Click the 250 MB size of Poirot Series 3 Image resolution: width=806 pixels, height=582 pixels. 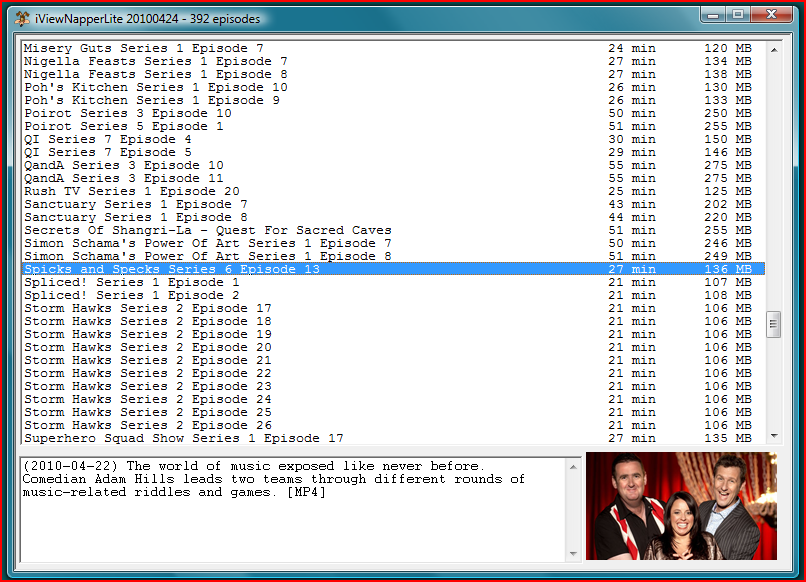tap(728, 113)
